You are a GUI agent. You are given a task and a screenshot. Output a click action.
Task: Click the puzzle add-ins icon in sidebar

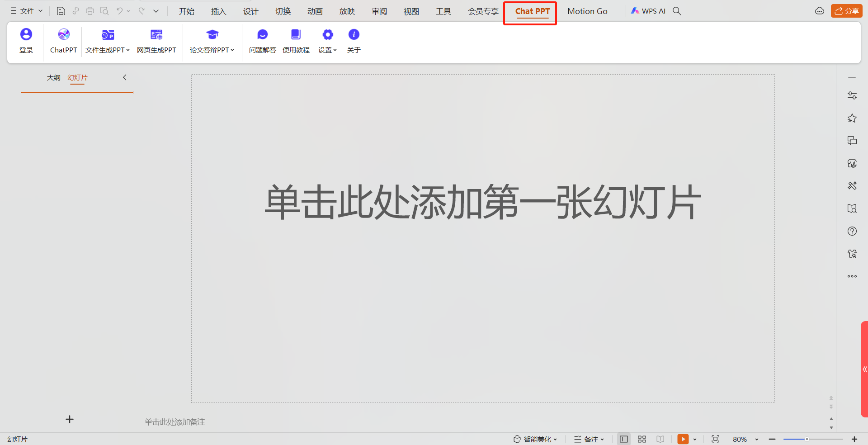point(852,254)
